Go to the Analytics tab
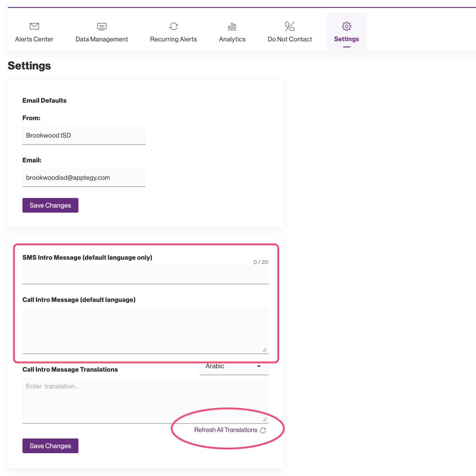The image size is (476, 476). [x=232, y=39]
